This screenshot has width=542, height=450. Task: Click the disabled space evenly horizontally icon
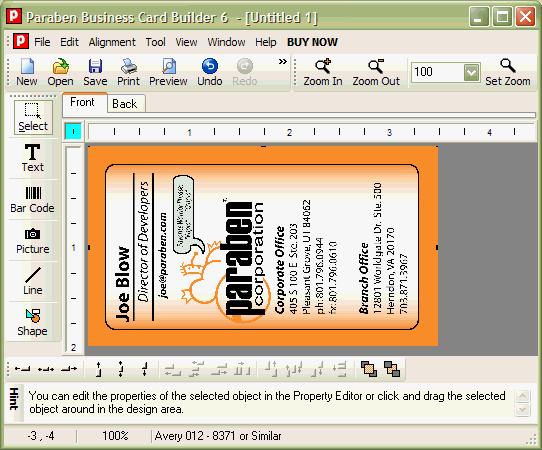pos(243,369)
